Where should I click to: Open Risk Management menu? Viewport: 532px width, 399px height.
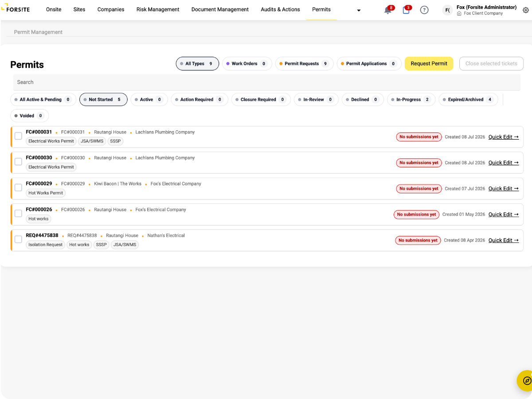pyautogui.click(x=158, y=9)
